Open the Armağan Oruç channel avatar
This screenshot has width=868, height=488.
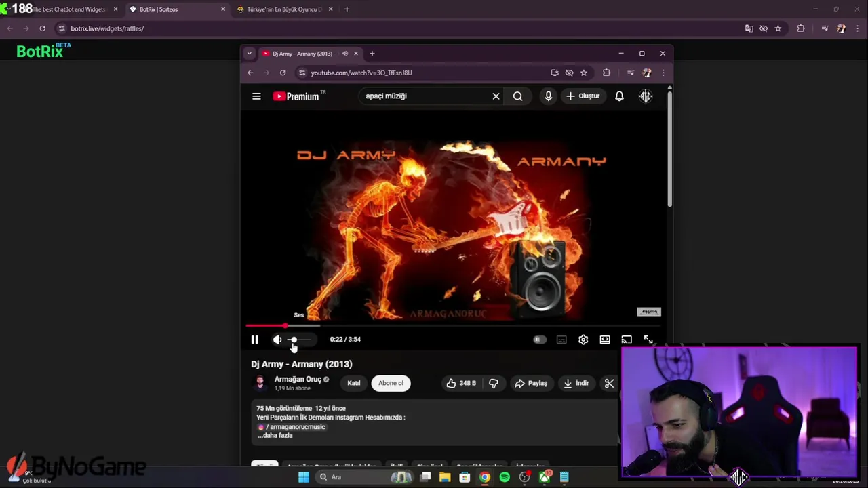click(260, 384)
